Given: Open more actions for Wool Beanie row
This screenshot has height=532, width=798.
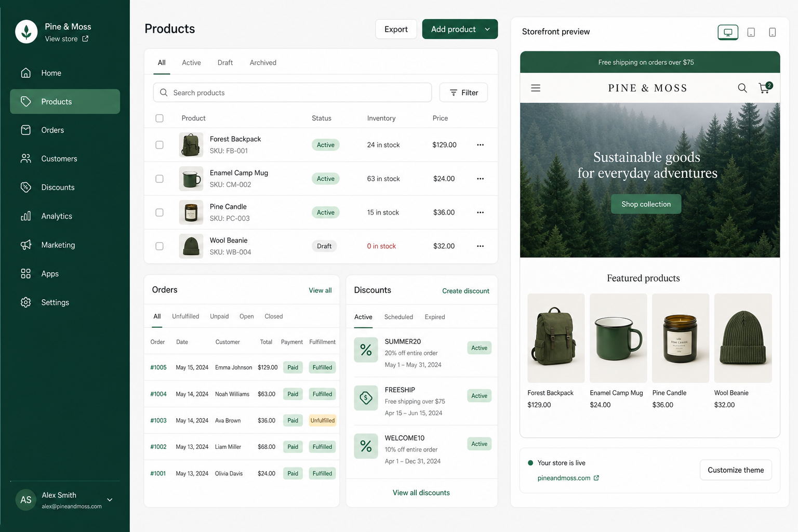Looking at the screenshot, I should [x=481, y=246].
